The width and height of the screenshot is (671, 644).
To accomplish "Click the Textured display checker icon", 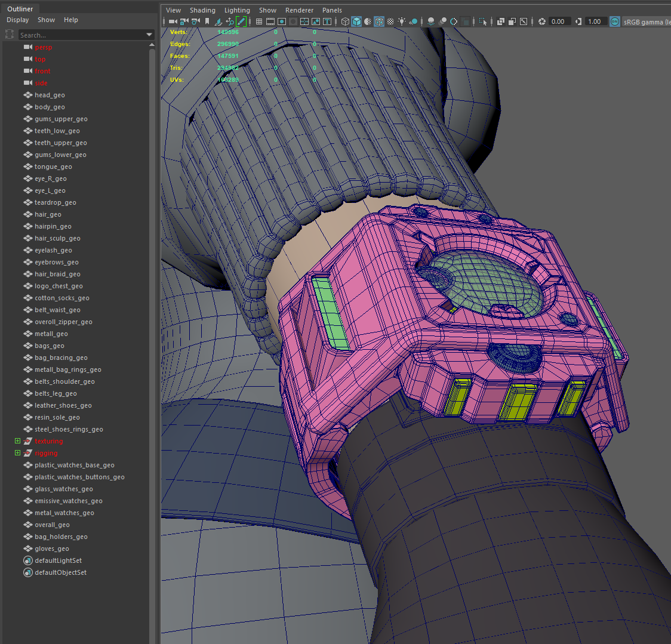I will click(x=390, y=21).
